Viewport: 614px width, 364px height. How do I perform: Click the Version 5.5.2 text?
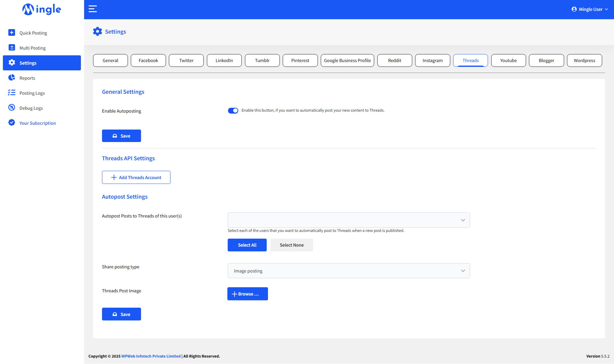pos(598,356)
